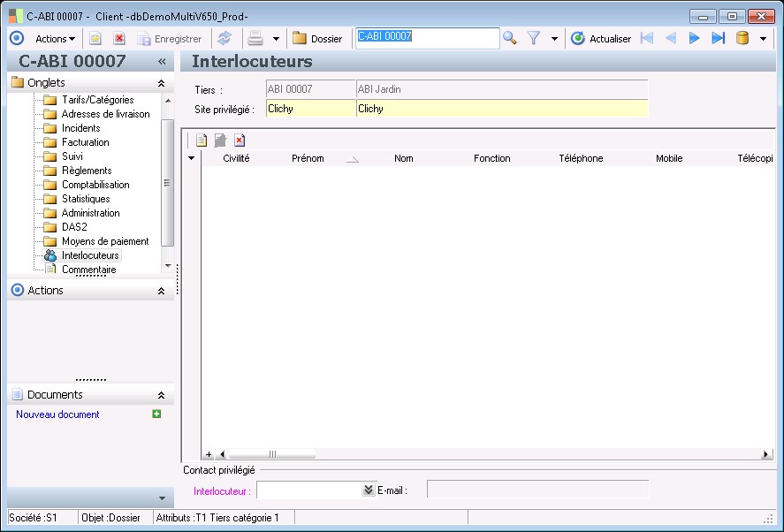Select Moyens de paiement in the tree
This screenshot has height=532, width=784.
point(104,241)
